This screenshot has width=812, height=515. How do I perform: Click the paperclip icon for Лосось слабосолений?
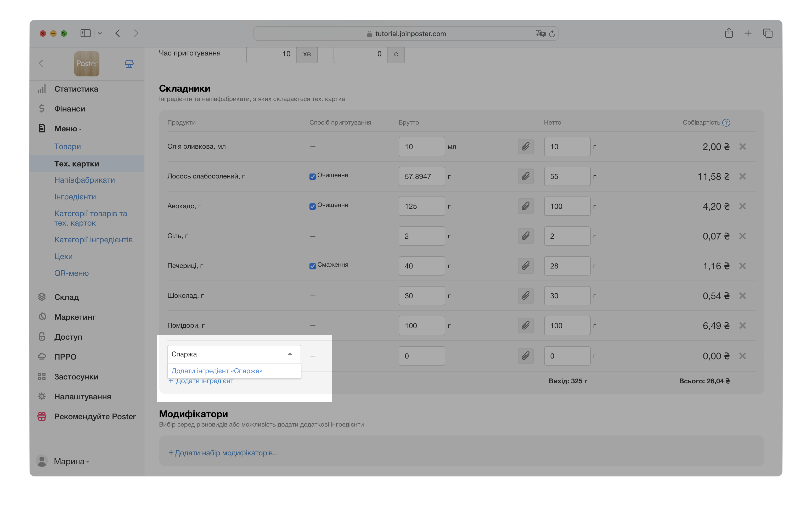click(525, 176)
